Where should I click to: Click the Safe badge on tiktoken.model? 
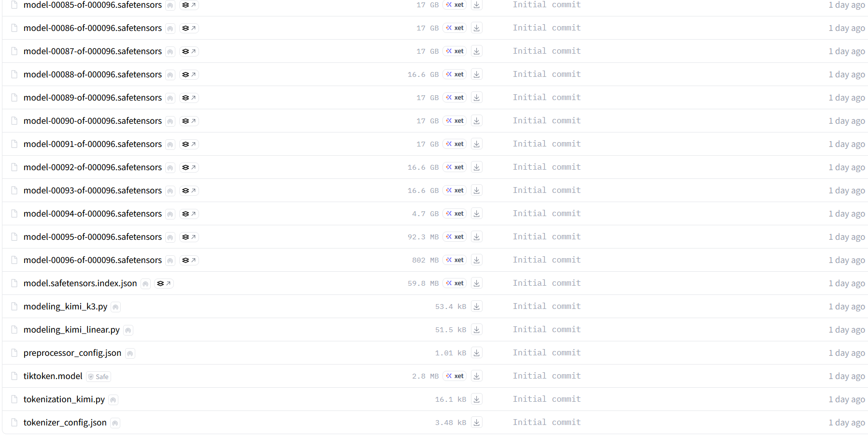(x=99, y=377)
